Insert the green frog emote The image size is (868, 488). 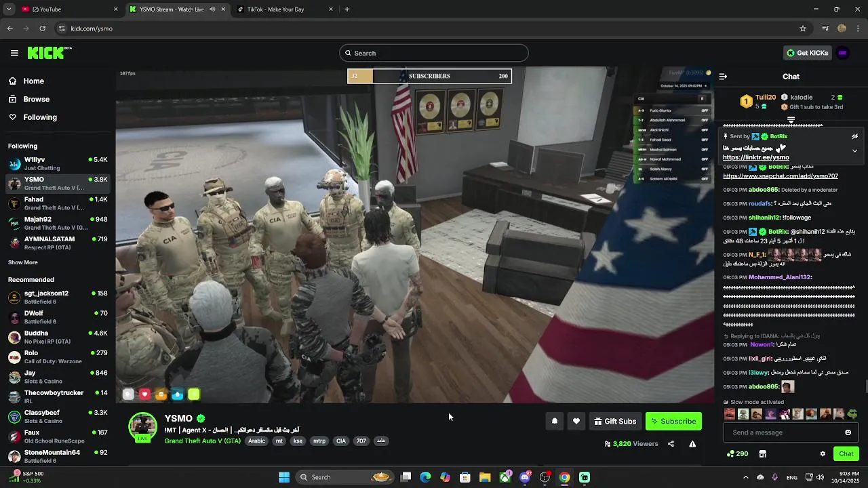(852, 413)
